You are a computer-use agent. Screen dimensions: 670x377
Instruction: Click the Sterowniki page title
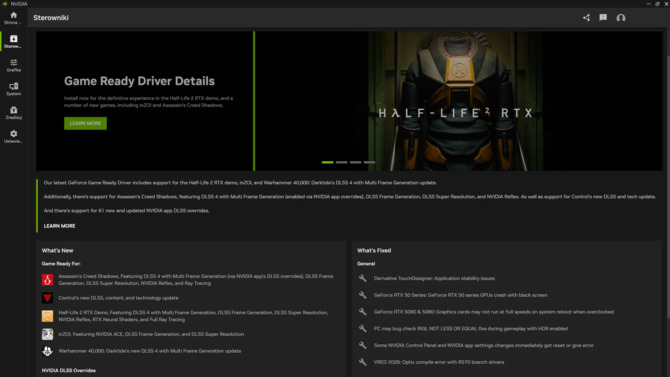51,18
